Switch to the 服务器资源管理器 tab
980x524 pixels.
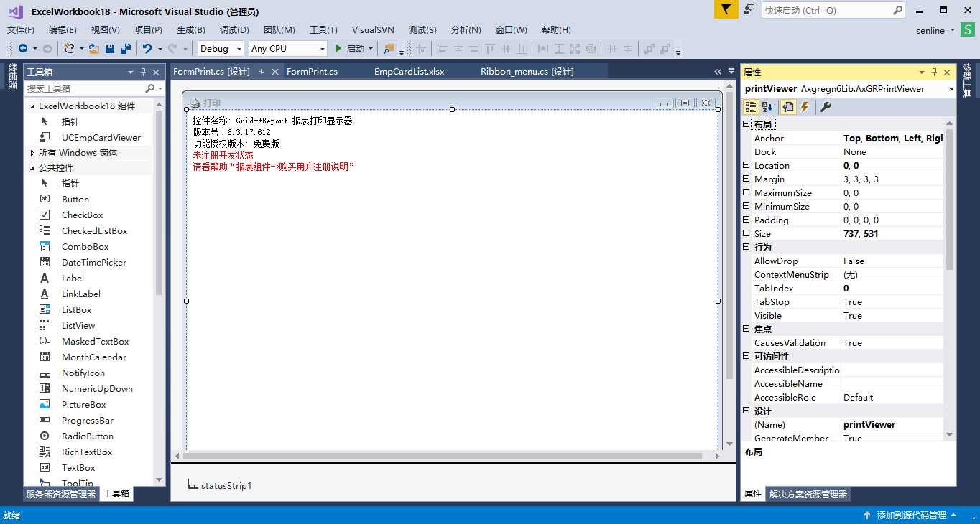tap(61, 494)
